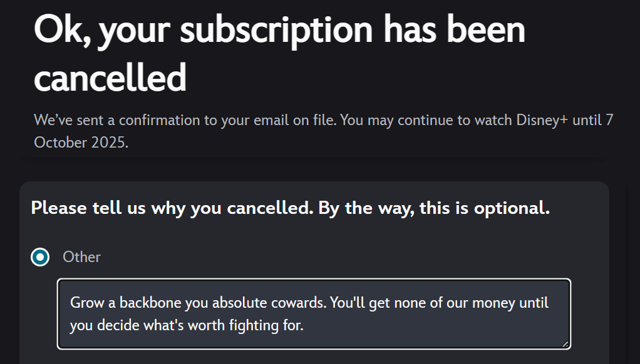
Task: Click the "Please tell us why you cancelled" prompt
Action: click(172, 208)
